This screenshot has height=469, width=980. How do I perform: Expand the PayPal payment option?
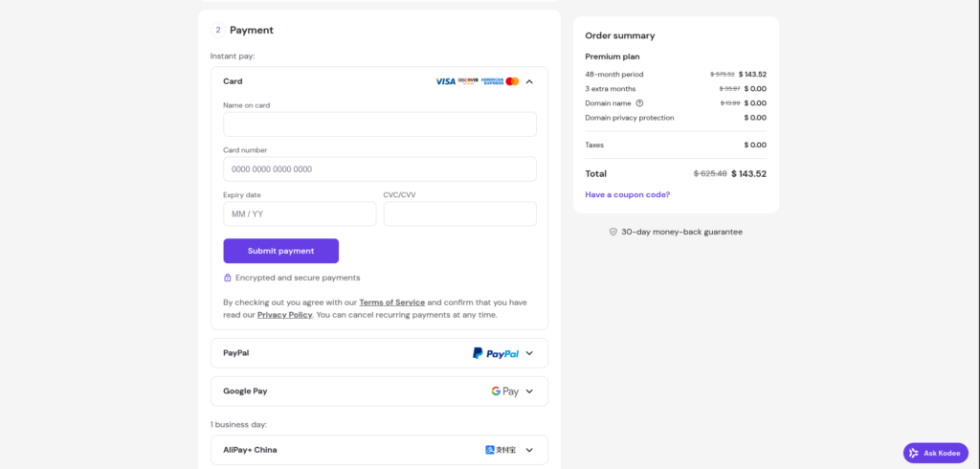[529, 353]
